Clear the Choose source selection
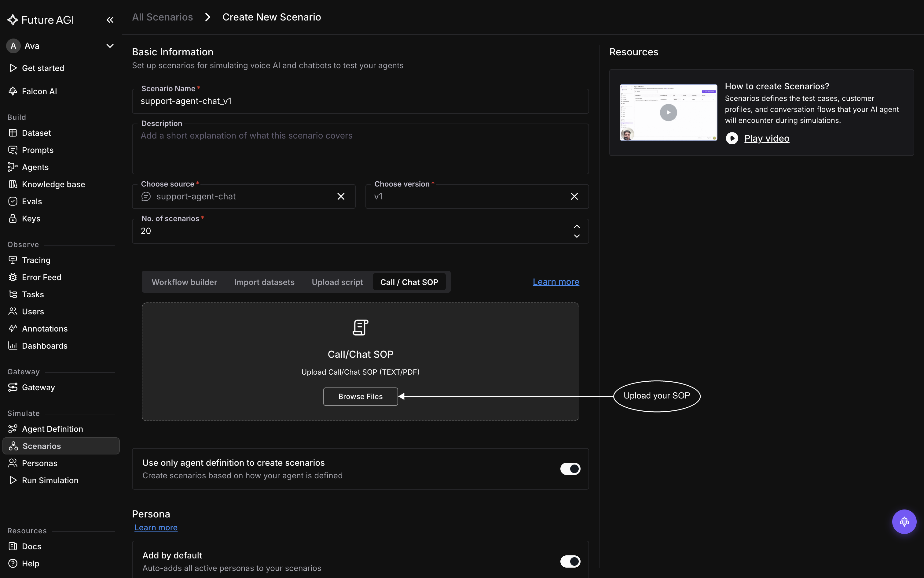The width and height of the screenshot is (924, 578). click(x=341, y=196)
